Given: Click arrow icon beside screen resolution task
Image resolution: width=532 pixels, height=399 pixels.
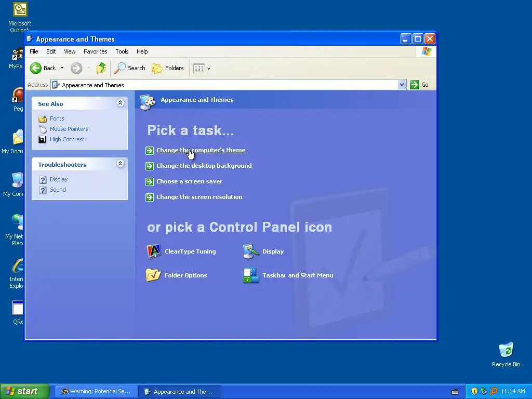Looking at the screenshot, I should [150, 197].
